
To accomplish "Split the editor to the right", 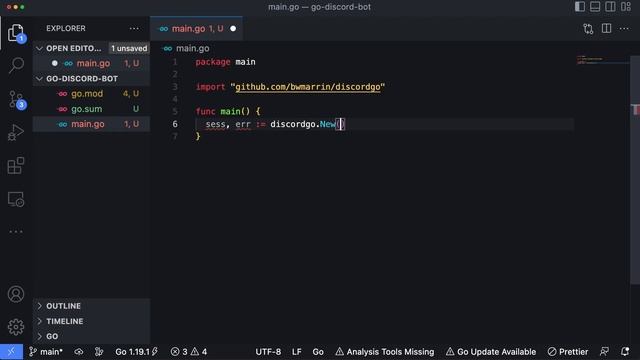I will point(607,29).
